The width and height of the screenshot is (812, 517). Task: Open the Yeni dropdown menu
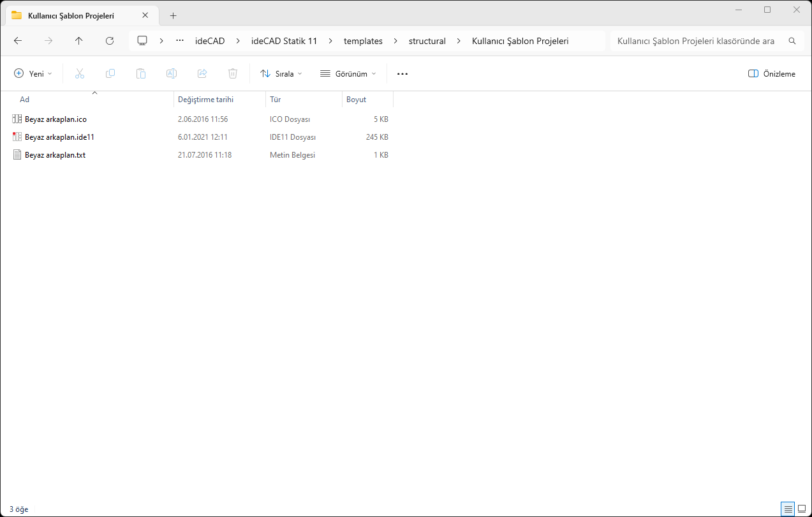pyautogui.click(x=33, y=73)
